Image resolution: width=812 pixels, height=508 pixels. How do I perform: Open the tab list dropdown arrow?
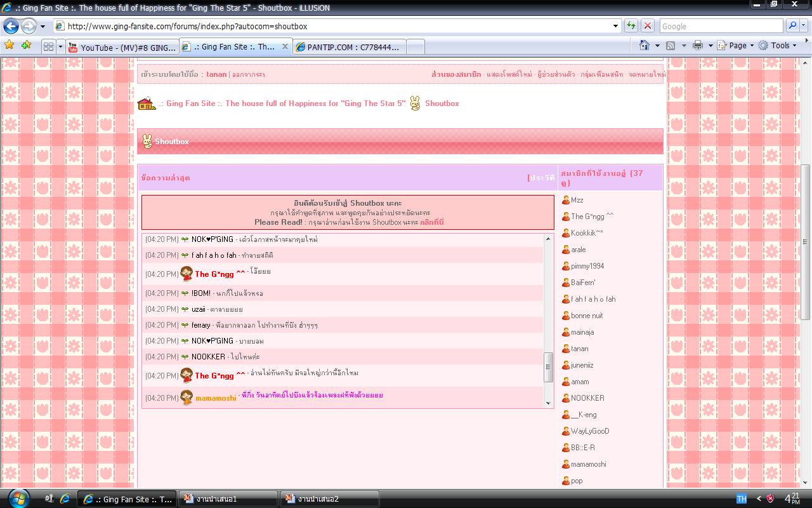point(60,46)
